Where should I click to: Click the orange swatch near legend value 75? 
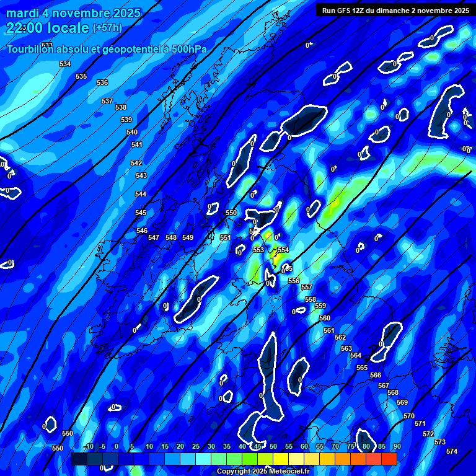pyautogui.click(x=343, y=459)
